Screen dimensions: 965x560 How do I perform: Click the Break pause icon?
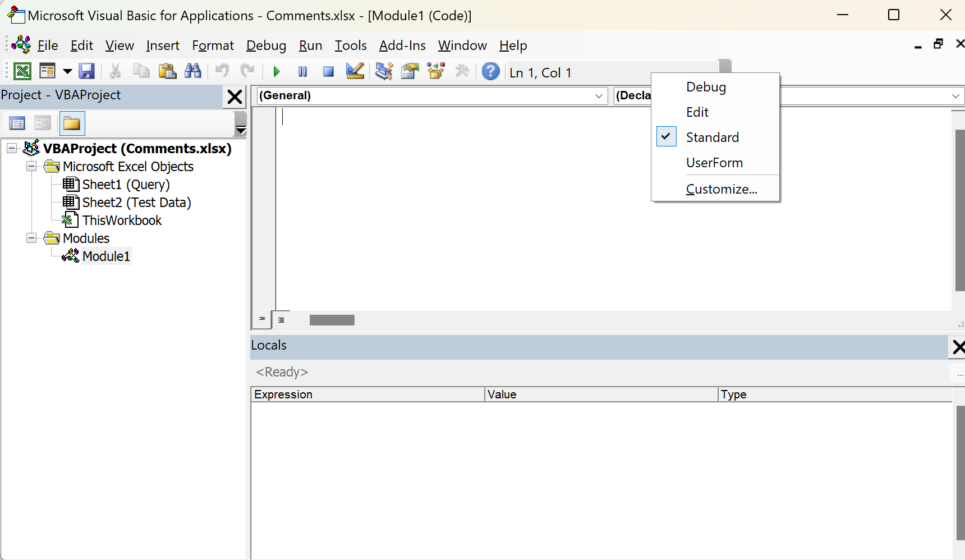[x=302, y=71]
